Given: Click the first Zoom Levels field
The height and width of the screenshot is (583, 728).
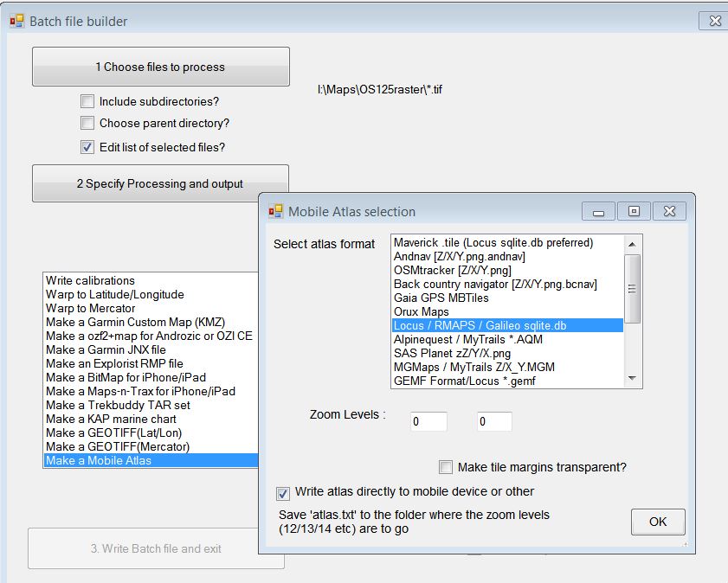Looking at the screenshot, I should (x=428, y=421).
